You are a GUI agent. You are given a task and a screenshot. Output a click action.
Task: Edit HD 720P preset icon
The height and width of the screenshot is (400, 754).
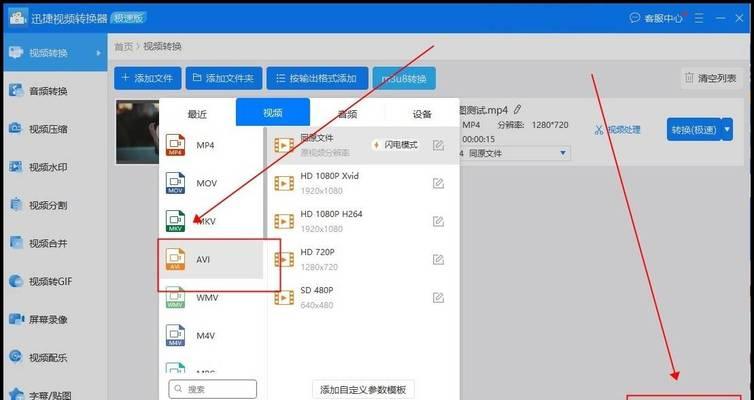(438, 259)
